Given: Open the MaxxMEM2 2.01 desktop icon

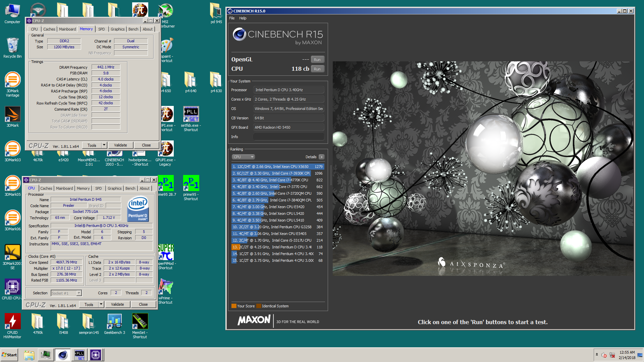Looking at the screenshot, I should click(x=89, y=158).
